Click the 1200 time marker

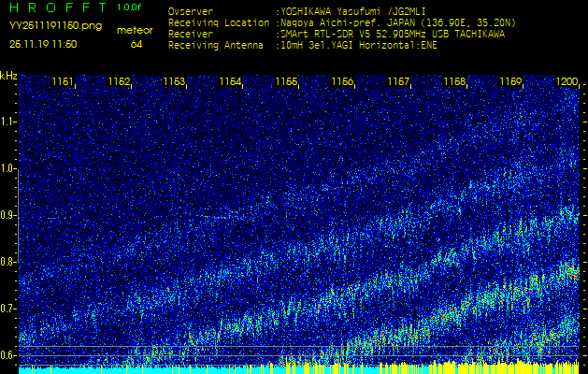tap(566, 81)
